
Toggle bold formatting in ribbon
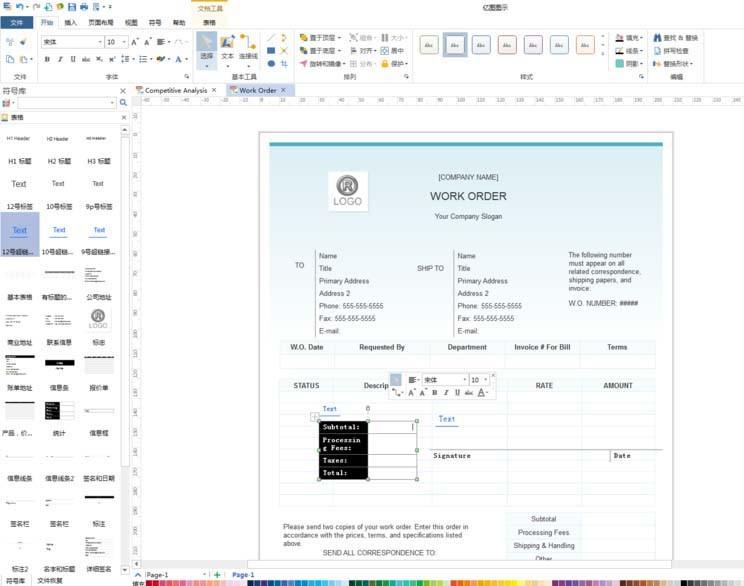47,60
